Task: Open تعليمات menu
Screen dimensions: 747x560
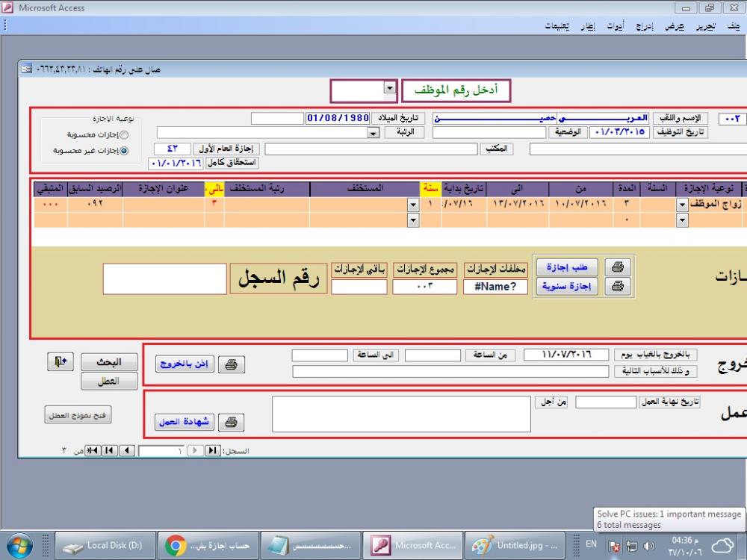Action: pyautogui.click(x=557, y=26)
